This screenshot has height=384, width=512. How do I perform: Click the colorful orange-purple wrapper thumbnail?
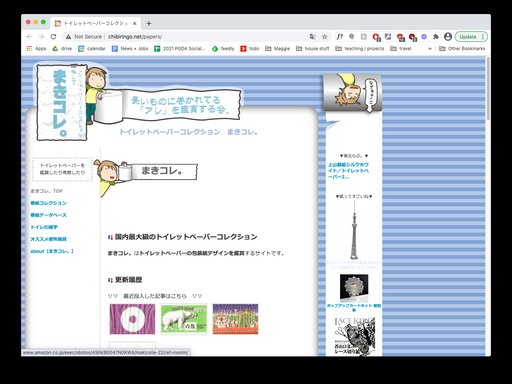point(235,319)
